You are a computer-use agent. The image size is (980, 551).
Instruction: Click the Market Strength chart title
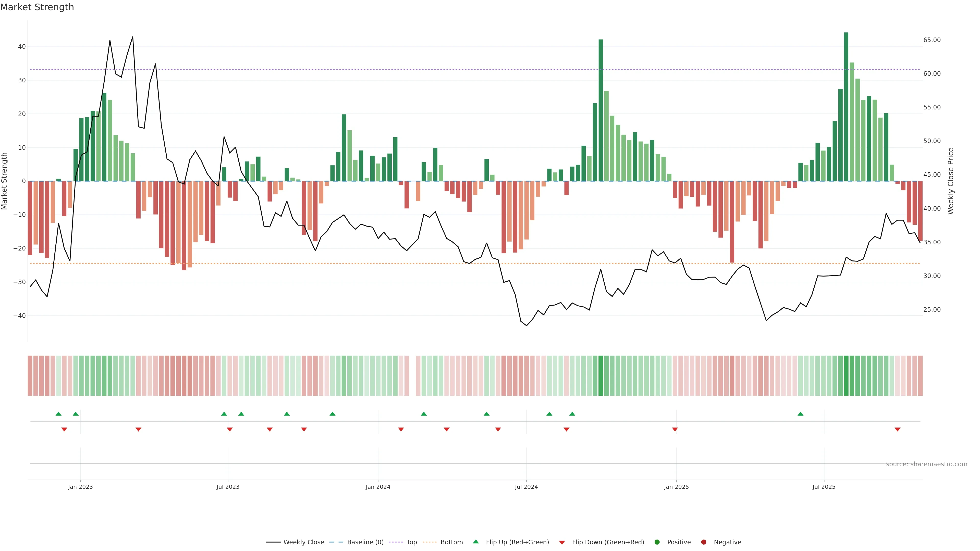click(x=37, y=7)
